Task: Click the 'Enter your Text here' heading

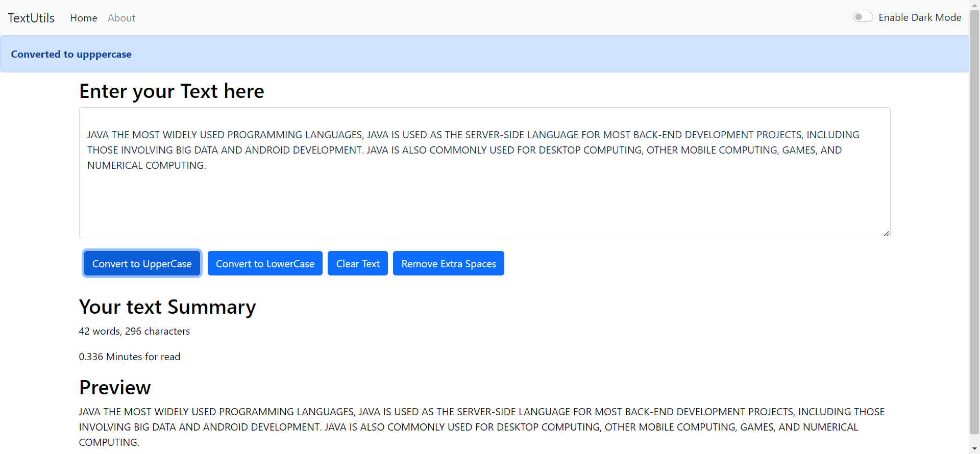Action: point(171,91)
